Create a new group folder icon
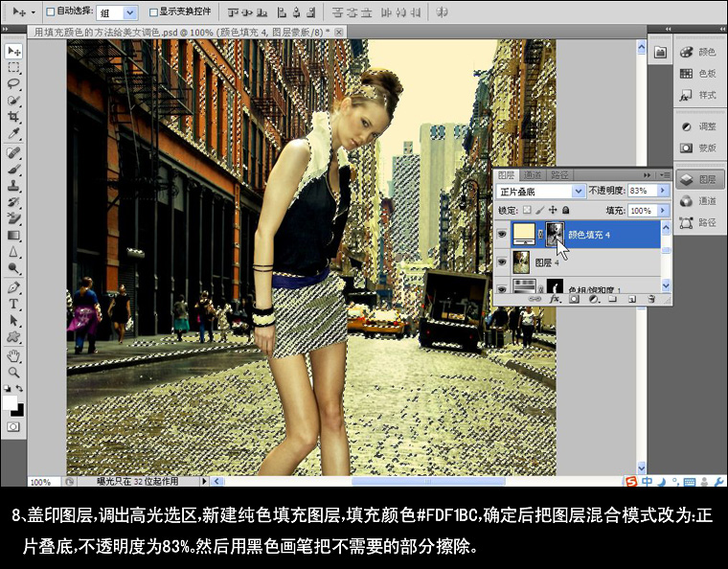 (612, 300)
